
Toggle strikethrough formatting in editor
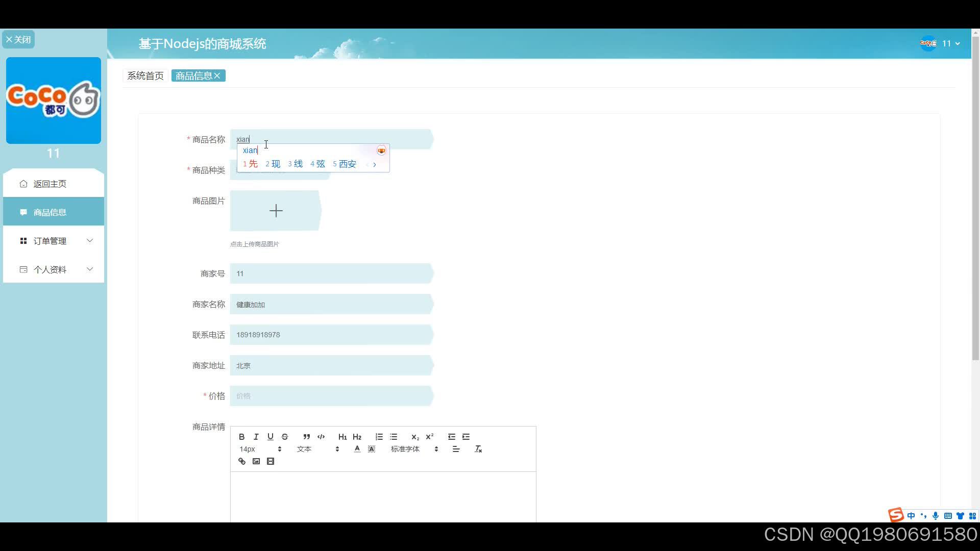click(285, 437)
